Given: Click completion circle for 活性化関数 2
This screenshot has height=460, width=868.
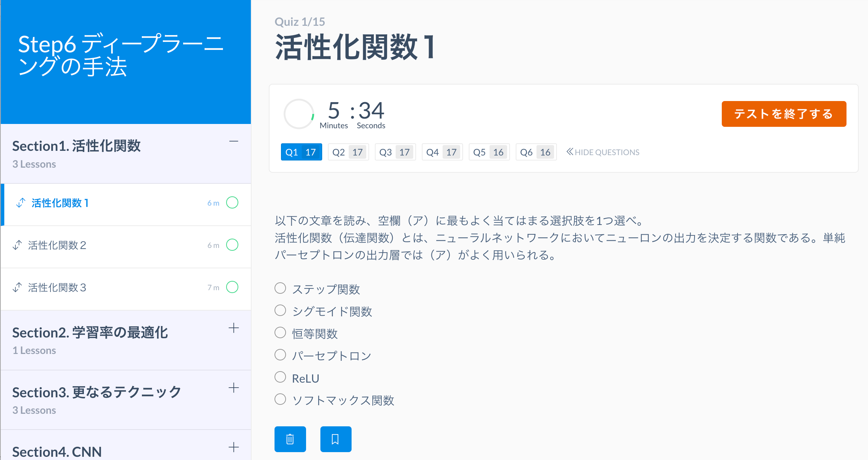Looking at the screenshot, I should coord(232,245).
